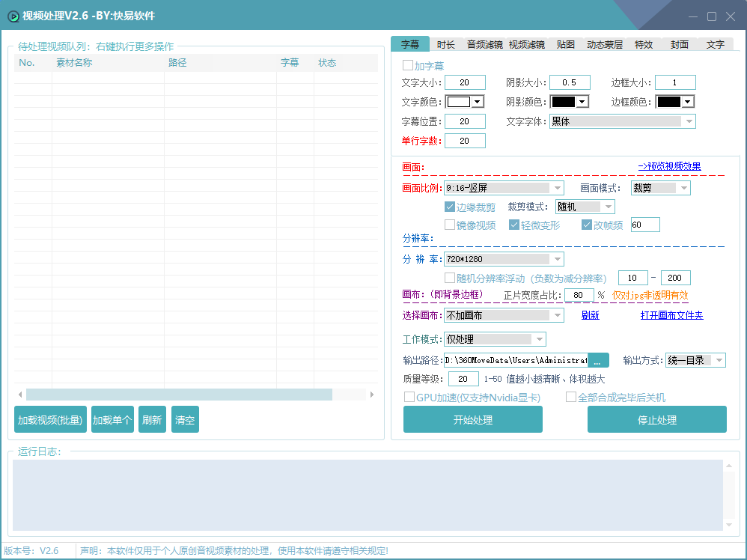
Task: Switch to the 封面 tab
Action: [x=680, y=44]
